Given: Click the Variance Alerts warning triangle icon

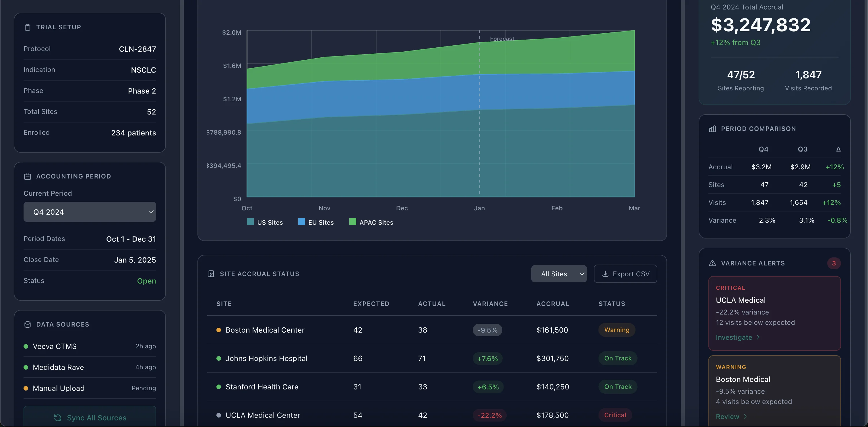Looking at the screenshot, I should 712,263.
